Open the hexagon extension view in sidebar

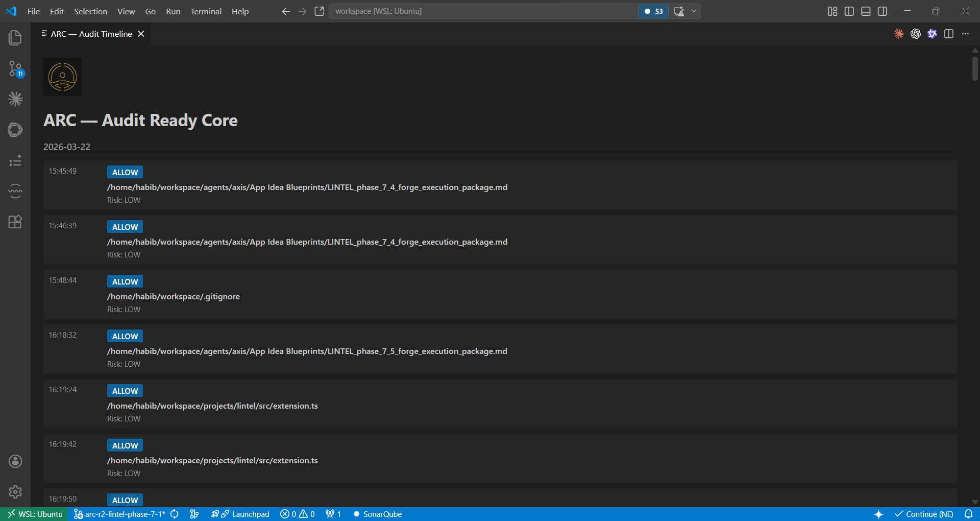15,130
